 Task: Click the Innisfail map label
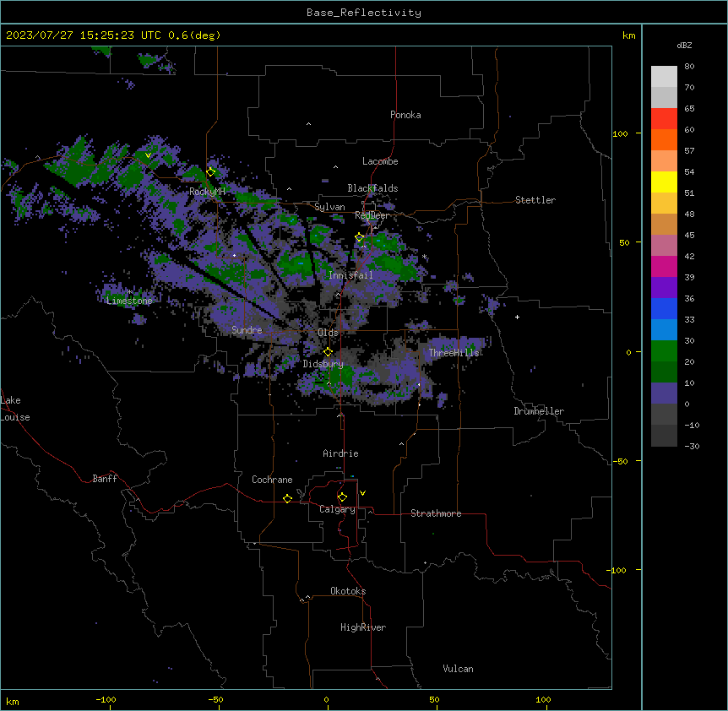point(350,275)
